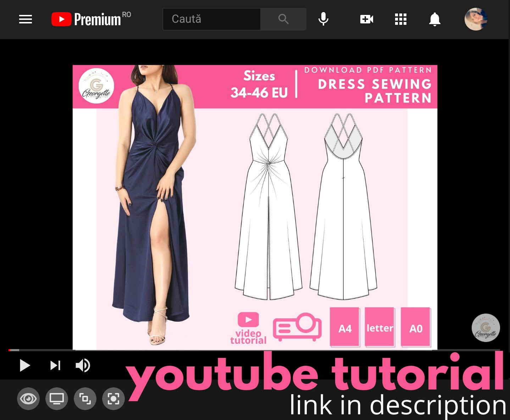The image size is (510, 420).
Task: Click the front dress line drawing
Action: (268, 206)
